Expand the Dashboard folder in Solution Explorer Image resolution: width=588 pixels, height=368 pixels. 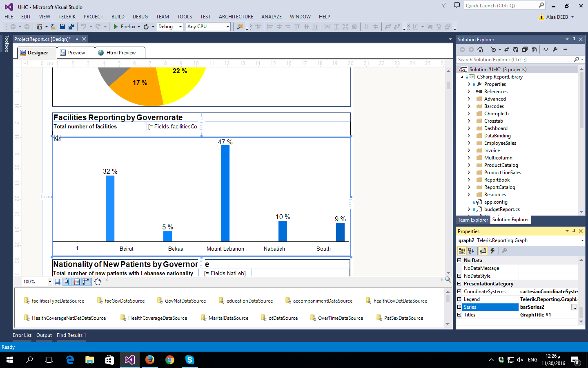tap(469, 128)
